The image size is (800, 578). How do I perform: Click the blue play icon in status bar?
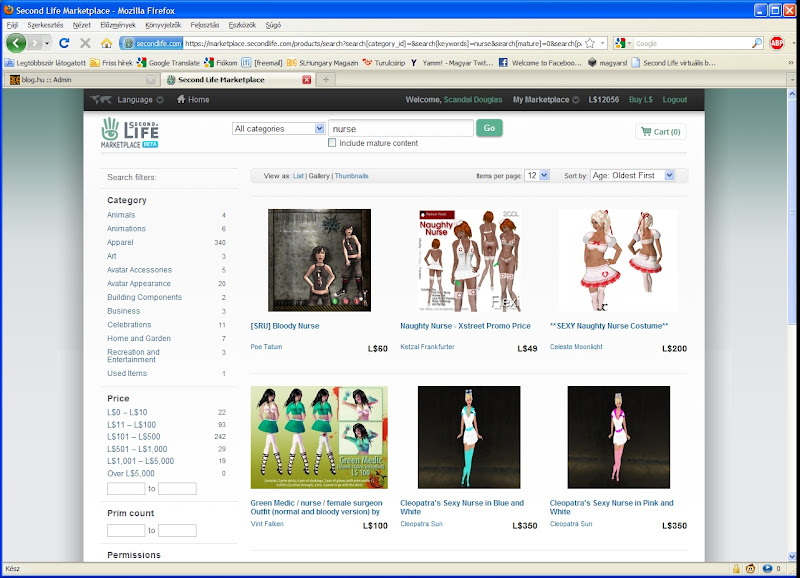click(x=767, y=568)
